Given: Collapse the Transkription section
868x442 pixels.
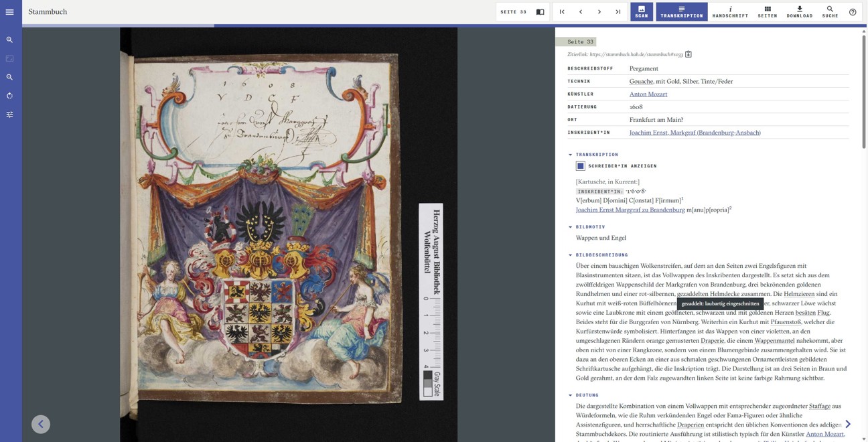Looking at the screenshot, I should 571,155.
